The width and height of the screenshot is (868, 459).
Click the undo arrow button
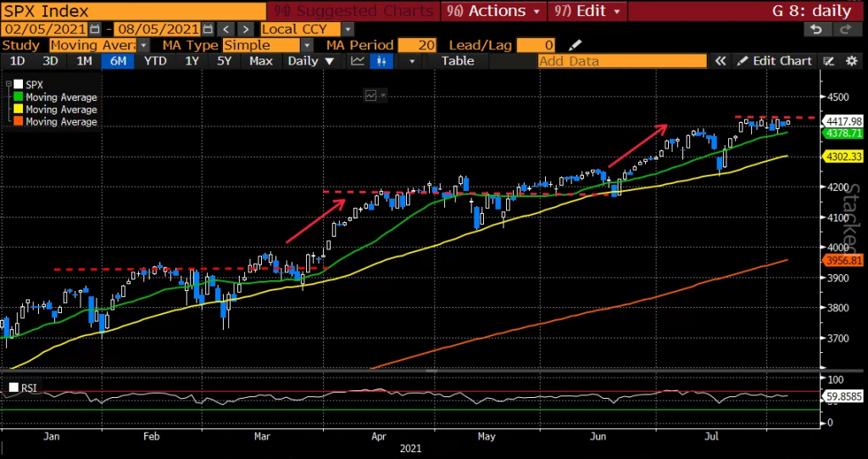tap(816, 29)
